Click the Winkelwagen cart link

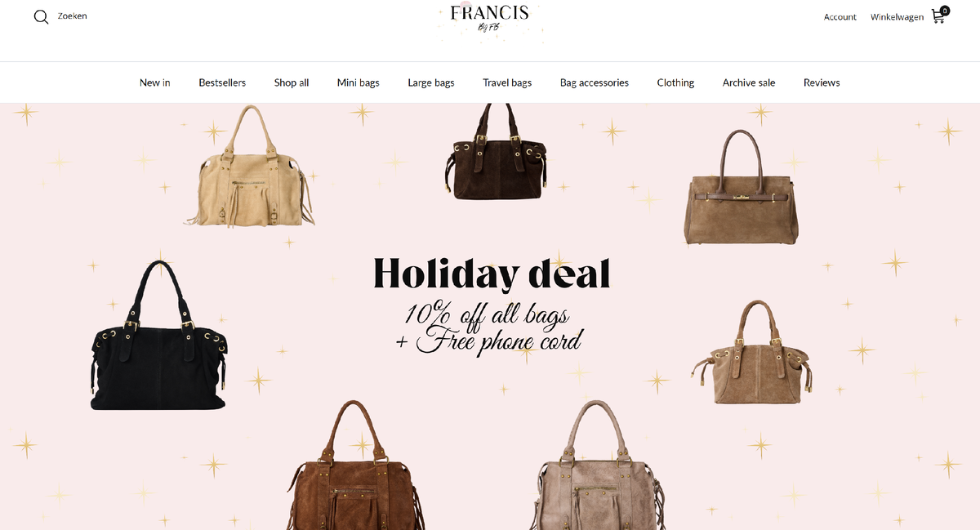click(897, 17)
